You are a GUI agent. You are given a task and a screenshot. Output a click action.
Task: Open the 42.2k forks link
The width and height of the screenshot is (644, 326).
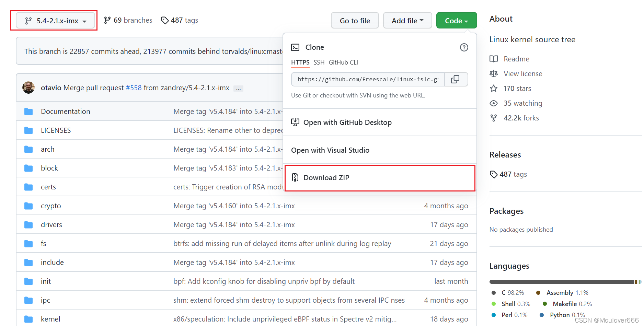point(521,118)
